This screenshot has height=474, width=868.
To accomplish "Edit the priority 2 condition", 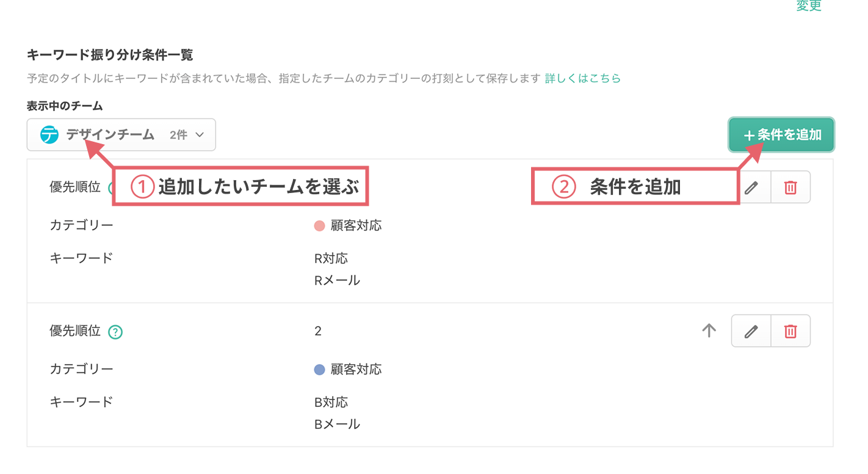I will 751,330.
